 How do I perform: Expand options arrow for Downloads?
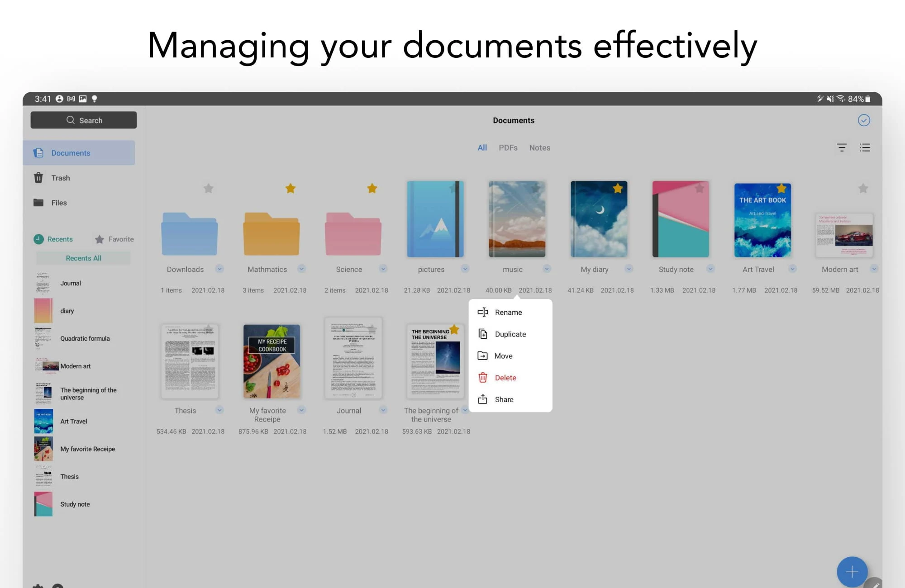(219, 269)
